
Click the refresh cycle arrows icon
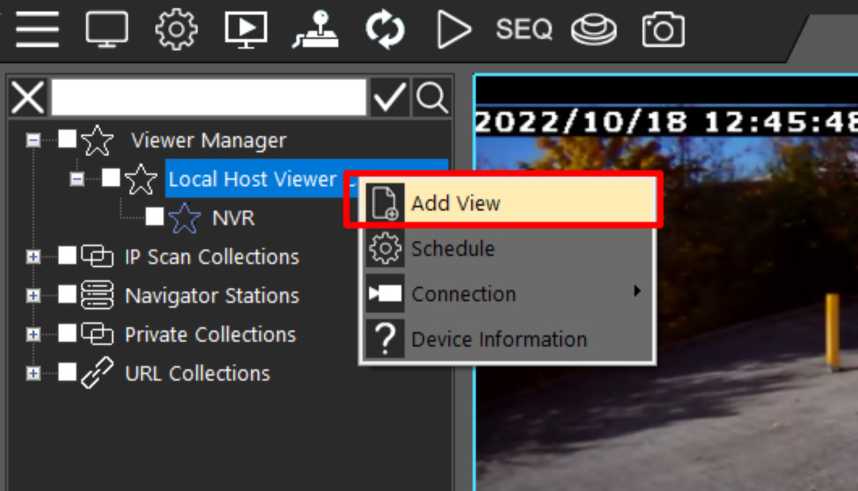pyautogui.click(x=384, y=29)
